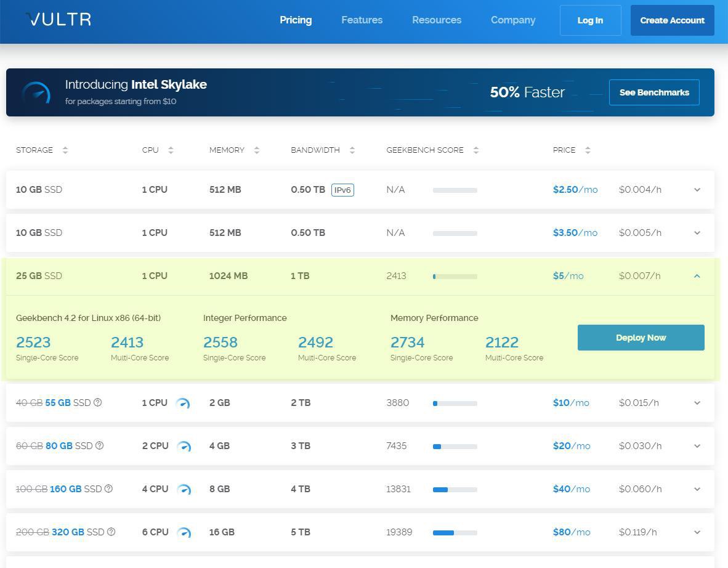The height and width of the screenshot is (568, 728).
Task: Click the Vultr logo
Action: click(58, 20)
